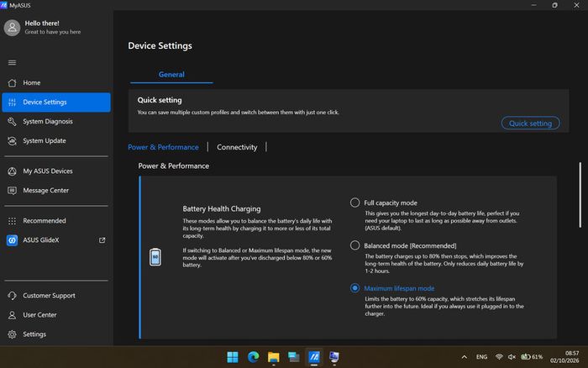Open the Settings page label in sidebar
Screen dimensions: 588x368
click(x=34, y=334)
